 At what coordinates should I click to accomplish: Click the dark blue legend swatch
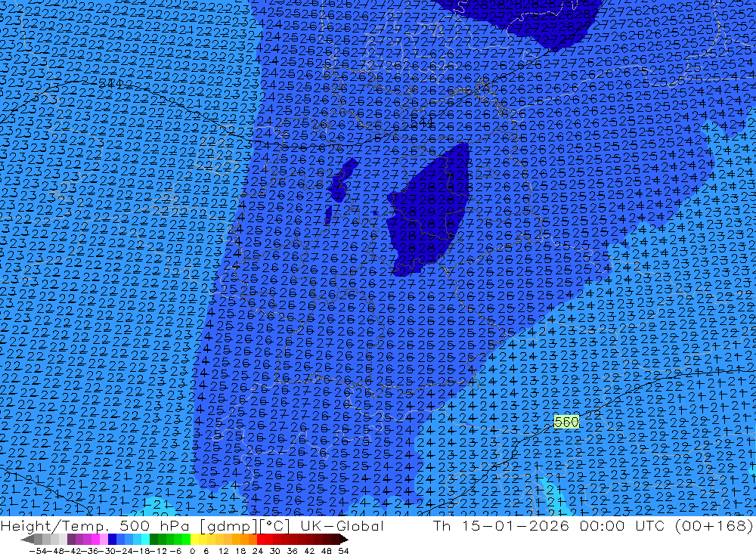(112, 540)
